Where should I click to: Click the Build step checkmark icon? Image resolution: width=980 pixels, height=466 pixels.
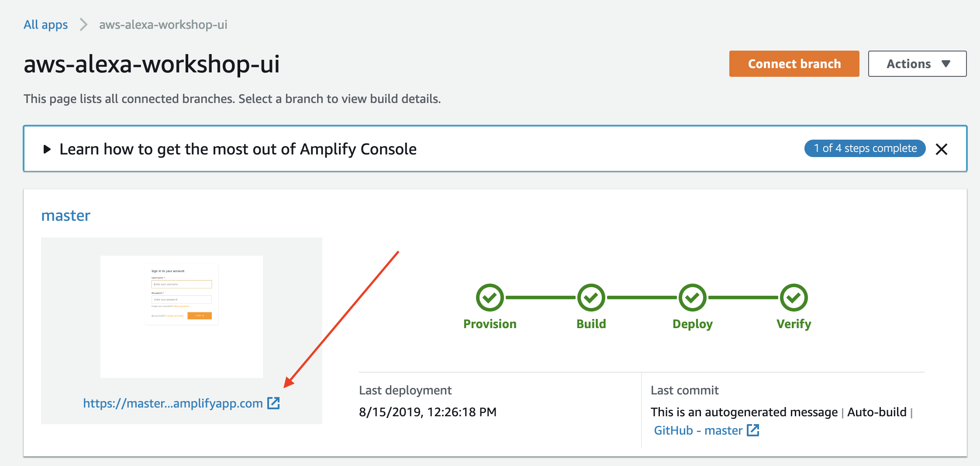coord(591,298)
